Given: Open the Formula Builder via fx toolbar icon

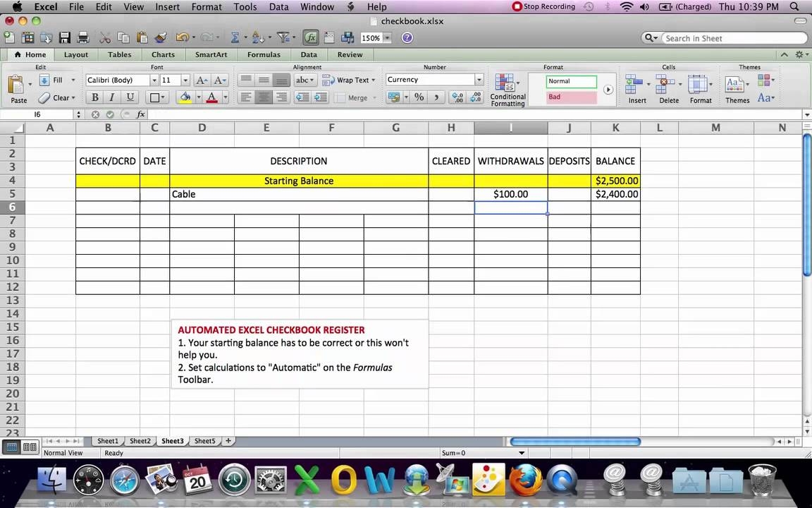Looking at the screenshot, I should tap(311, 37).
